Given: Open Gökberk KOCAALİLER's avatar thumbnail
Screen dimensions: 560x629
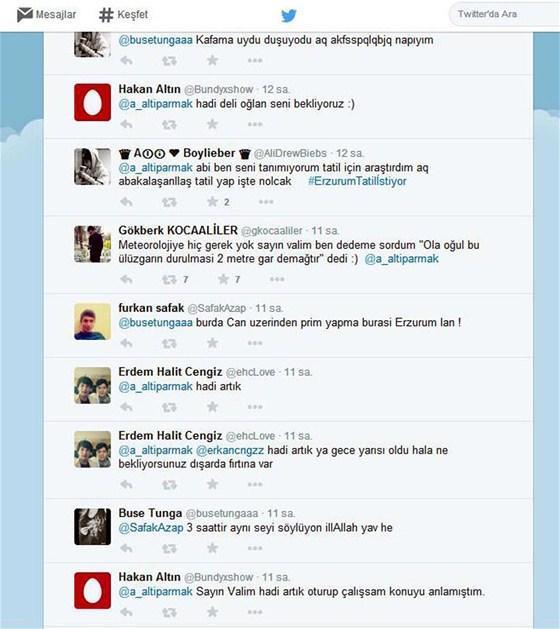Looking at the screenshot, I should [x=93, y=244].
